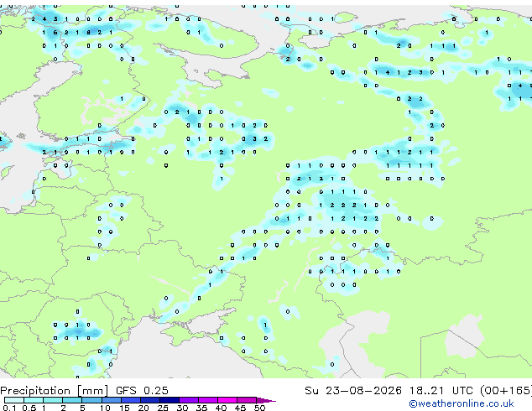Click the 0.5–1 mm legend color swatch
The width and height of the screenshot is (532, 411).
click(x=34, y=400)
